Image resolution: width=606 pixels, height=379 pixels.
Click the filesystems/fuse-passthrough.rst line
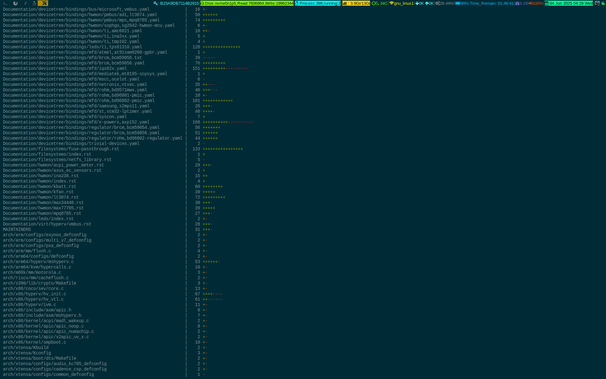tap(61, 149)
